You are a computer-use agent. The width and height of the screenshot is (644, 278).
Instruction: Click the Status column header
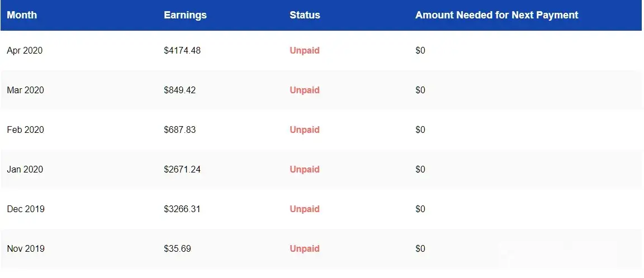(305, 15)
